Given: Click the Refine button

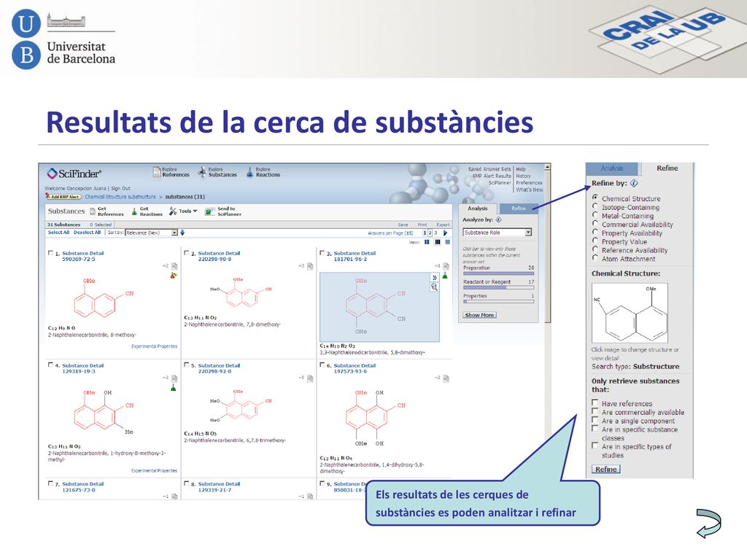Looking at the screenshot, I should point(606,470).
